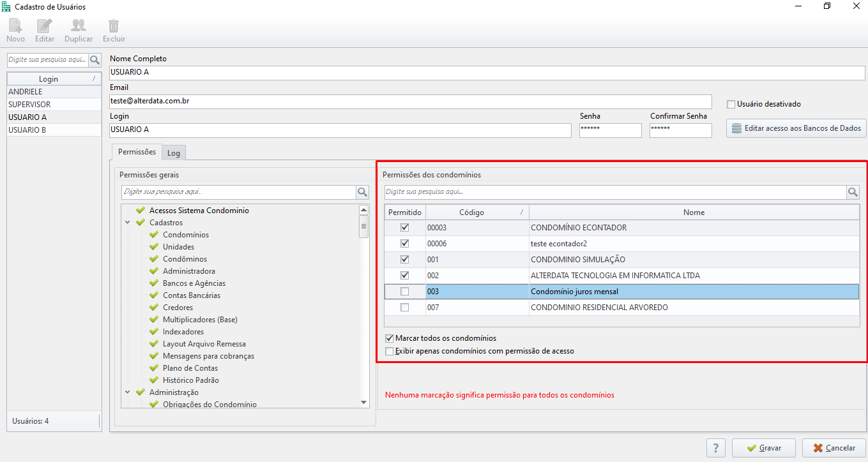Toggle the green check beside Mensagens para cobranças
This screenshot has height=462, width=868.
[154, 356]
